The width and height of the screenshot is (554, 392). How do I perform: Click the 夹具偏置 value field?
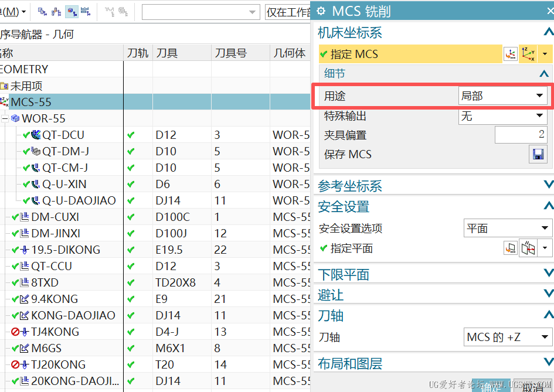pyautogui.click(x=521, y=135)
